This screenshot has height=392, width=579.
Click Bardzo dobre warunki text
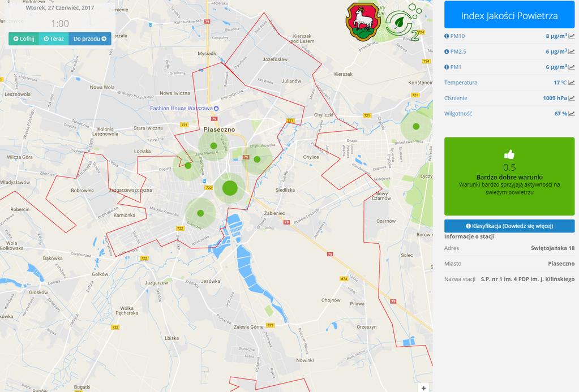click(x=509, y=177)
